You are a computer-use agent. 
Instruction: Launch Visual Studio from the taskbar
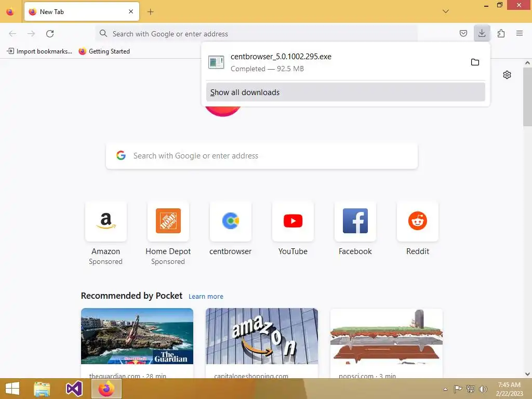point(74,389)
